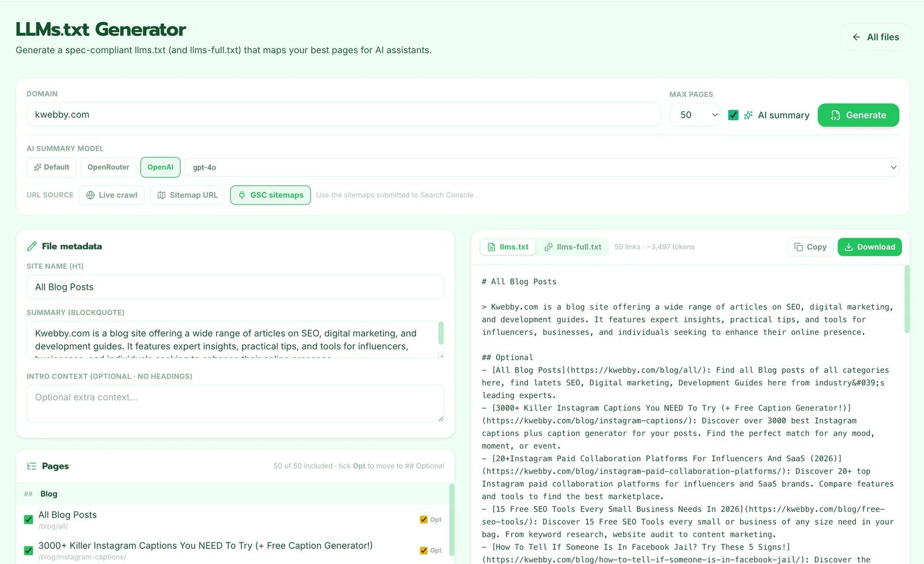Image resolution: width=924 pixels, height=564 pixels.
Task: Click the back arrow icon beside All files
Action: coord(856,37)
